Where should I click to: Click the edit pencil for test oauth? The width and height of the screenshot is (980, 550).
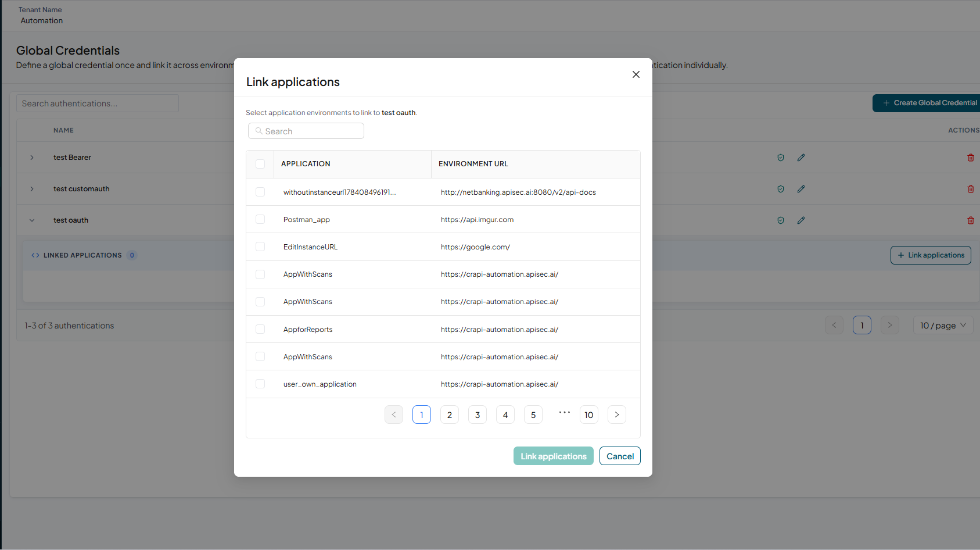coord(801,220)
